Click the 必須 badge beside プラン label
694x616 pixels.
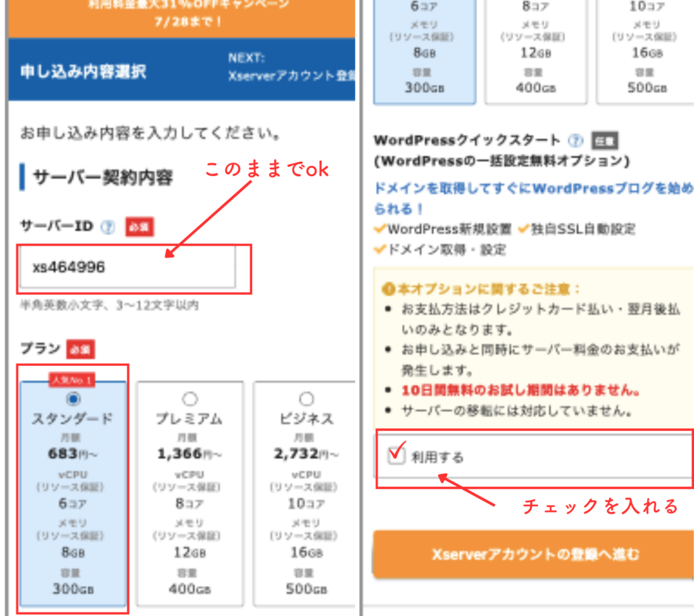click(81, 349)
